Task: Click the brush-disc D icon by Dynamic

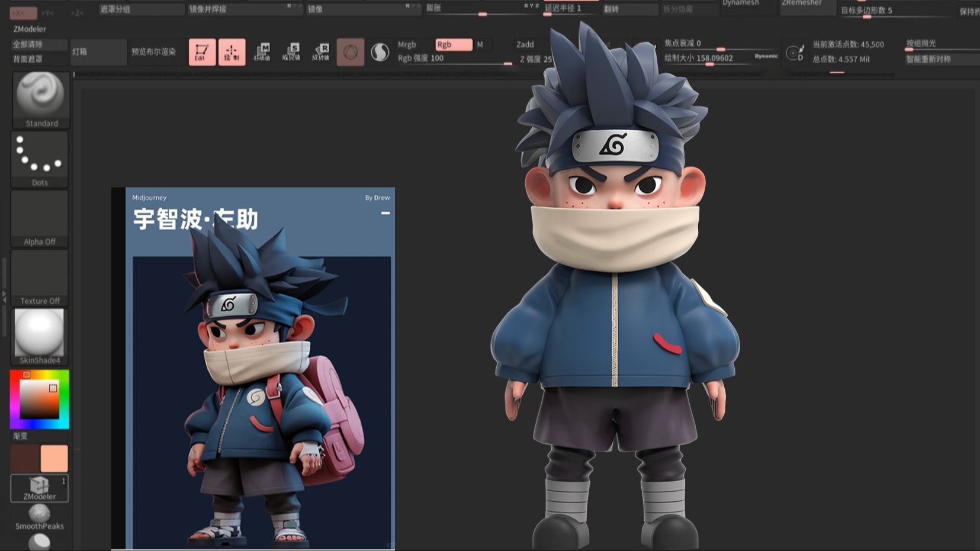Action: [795, 53]
